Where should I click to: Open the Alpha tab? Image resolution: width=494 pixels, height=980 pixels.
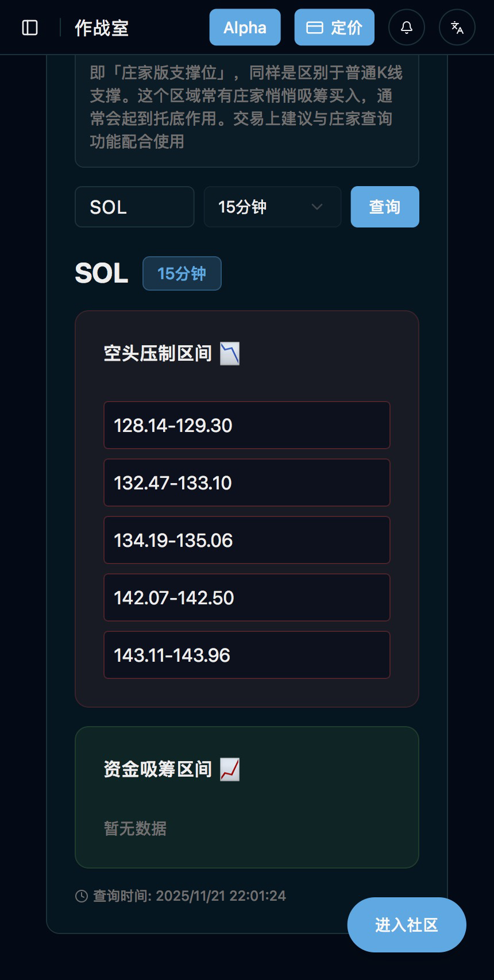coord(245,28)
